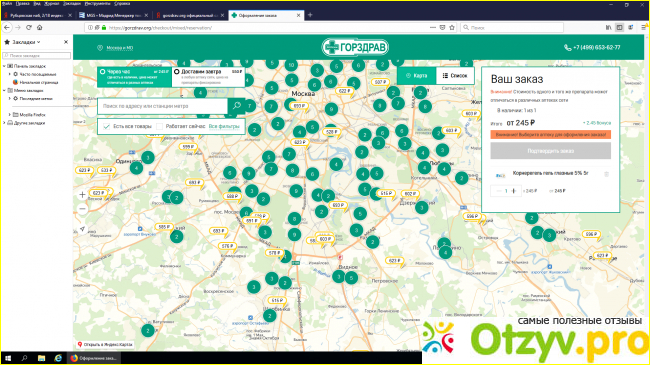Click the address or metro search field
Image resolution: width=650 pixels, height=365 pixels.
tap(162, 106)
